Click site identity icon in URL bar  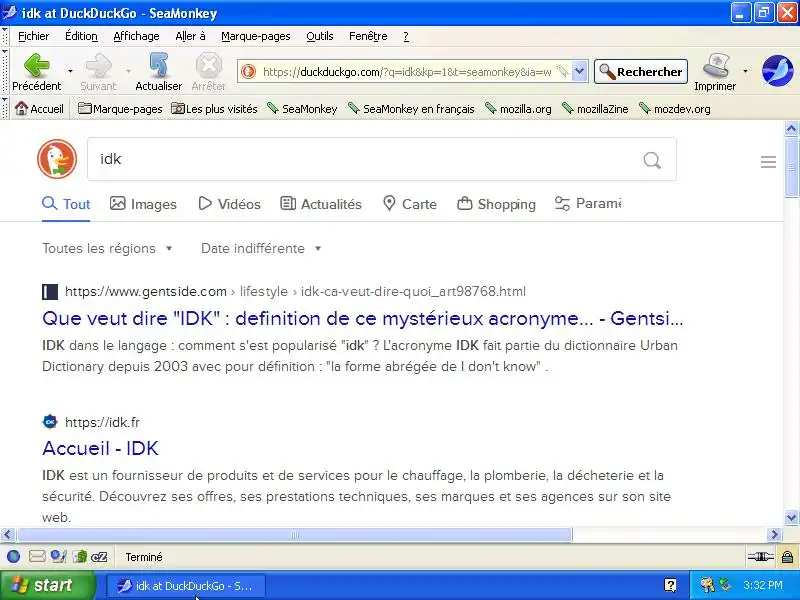coord(248,71)
